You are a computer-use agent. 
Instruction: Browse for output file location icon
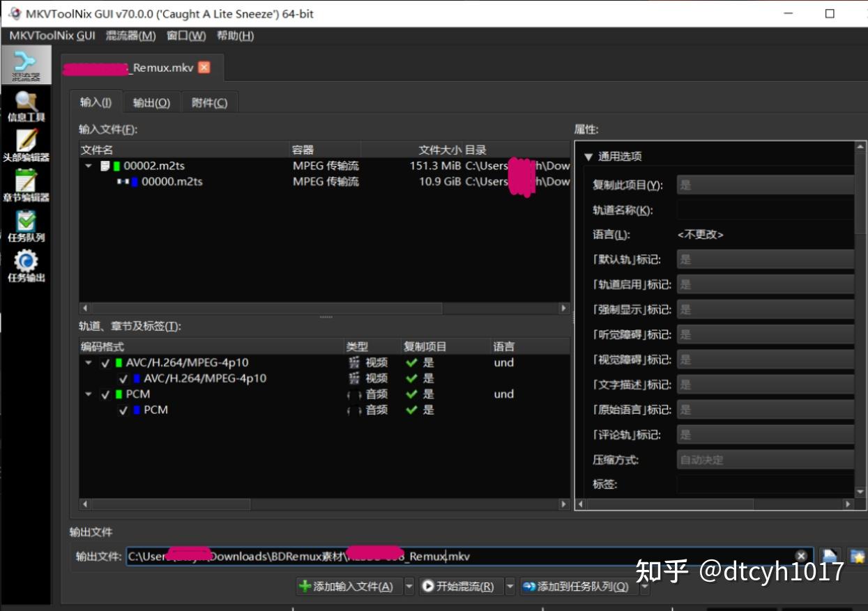point(830,556)
